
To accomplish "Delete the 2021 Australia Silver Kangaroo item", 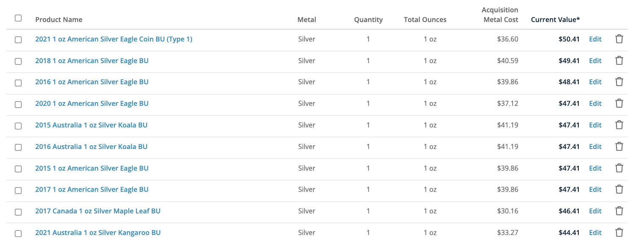I will click(619, 232).
